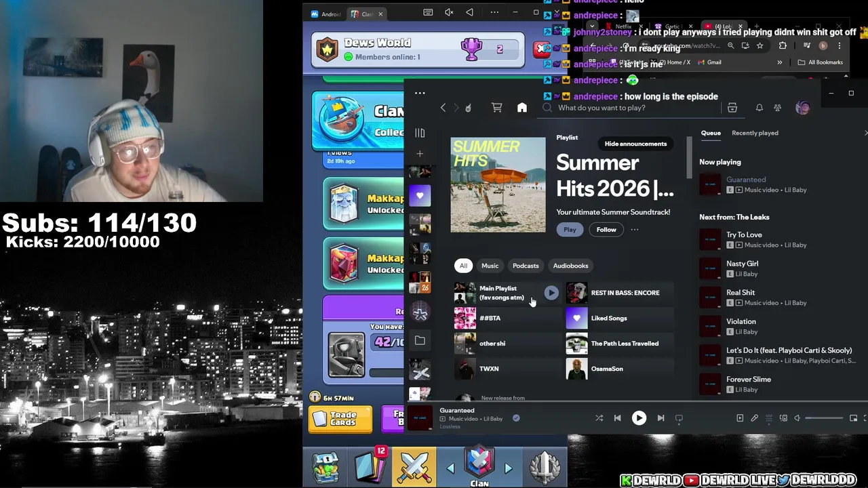Toggle Now Playing view icon
This screenshot has height=488, width=868.
[x=740, y=418]
